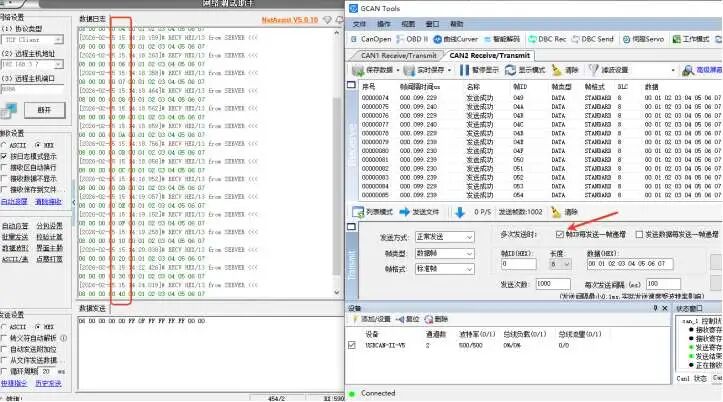This screenshot has width=723, height=402.
Task: Expand the 保存数据 dropdown arrow
Action: [397, 71]
